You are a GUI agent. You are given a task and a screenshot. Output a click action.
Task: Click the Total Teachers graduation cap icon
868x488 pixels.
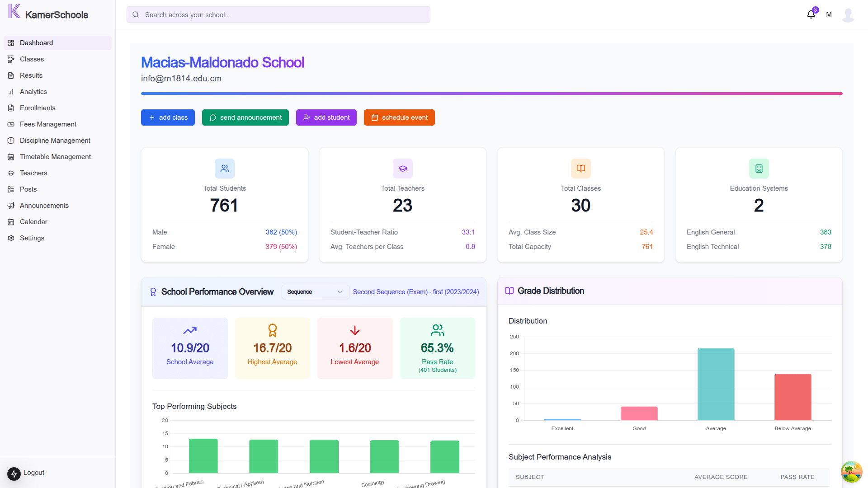point(402,169)
